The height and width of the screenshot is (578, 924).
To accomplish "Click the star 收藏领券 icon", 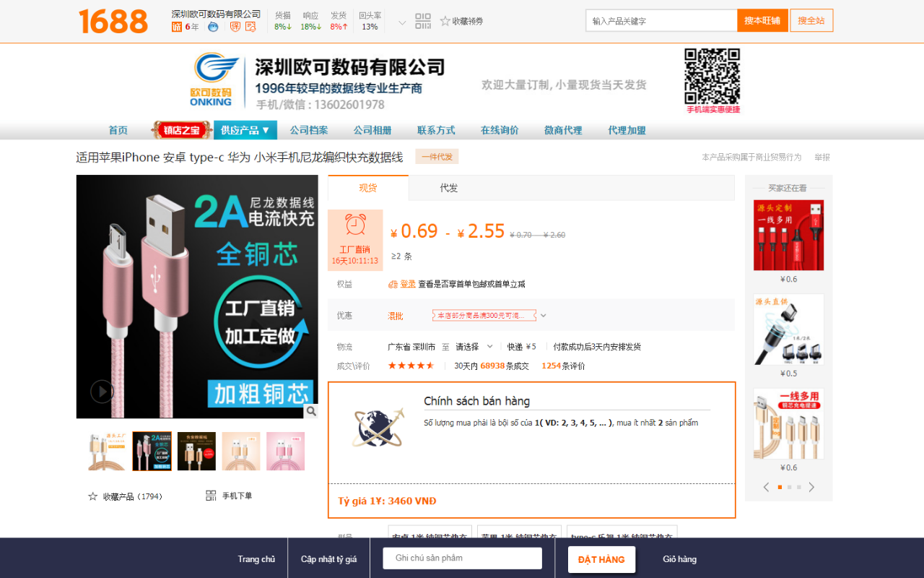I will (445, 21).
